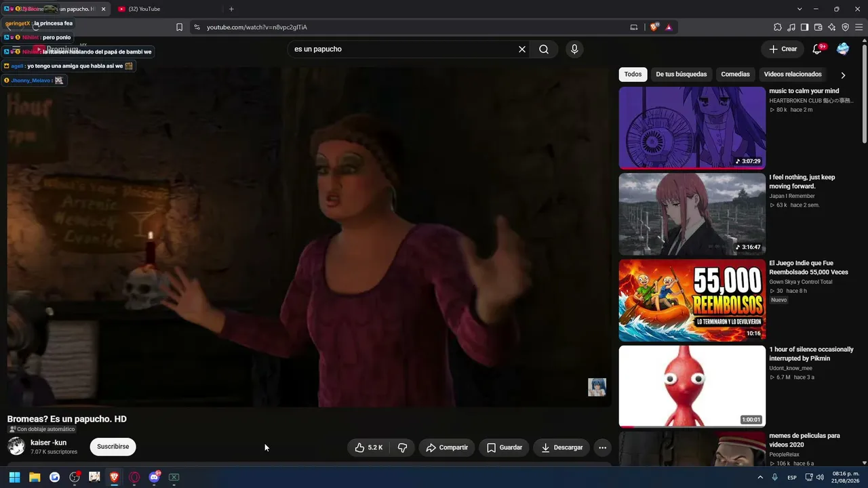The width and height of the screenshot is (868, 488).
Task: Open 'I feel nothing, just keep moving forward' thumbnail
Action: click(692, 214)
